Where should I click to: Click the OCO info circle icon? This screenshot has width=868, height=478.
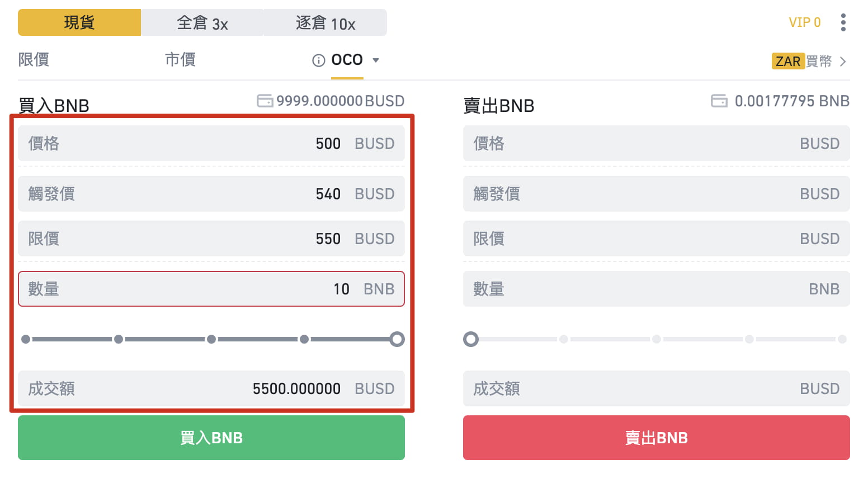click(x=318, y=60)
